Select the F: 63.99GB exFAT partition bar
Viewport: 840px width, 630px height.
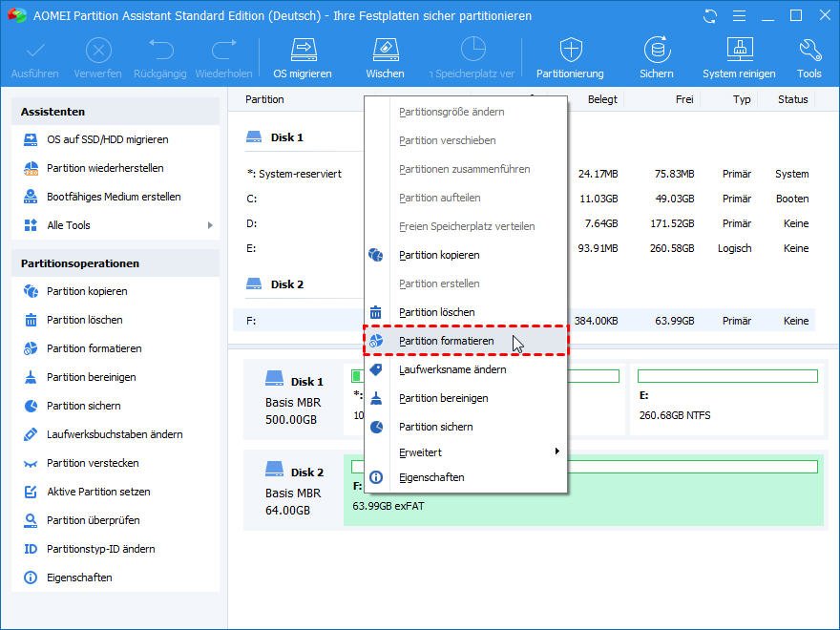[x=584, y=491]
